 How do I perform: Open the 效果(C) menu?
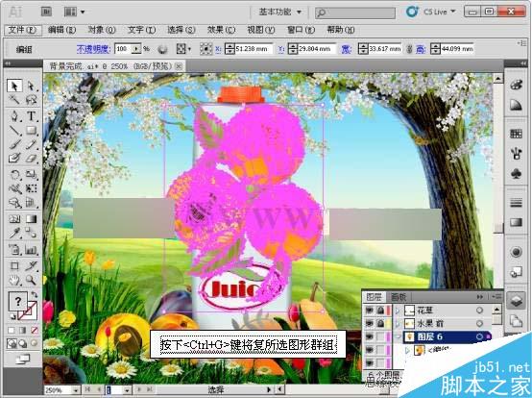tap(221, 30)
